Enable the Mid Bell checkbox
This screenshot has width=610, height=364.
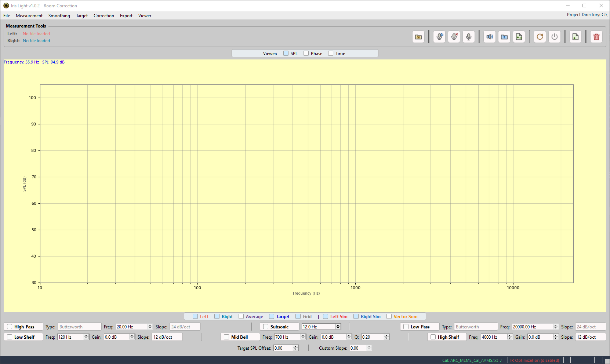click(226, 337)
